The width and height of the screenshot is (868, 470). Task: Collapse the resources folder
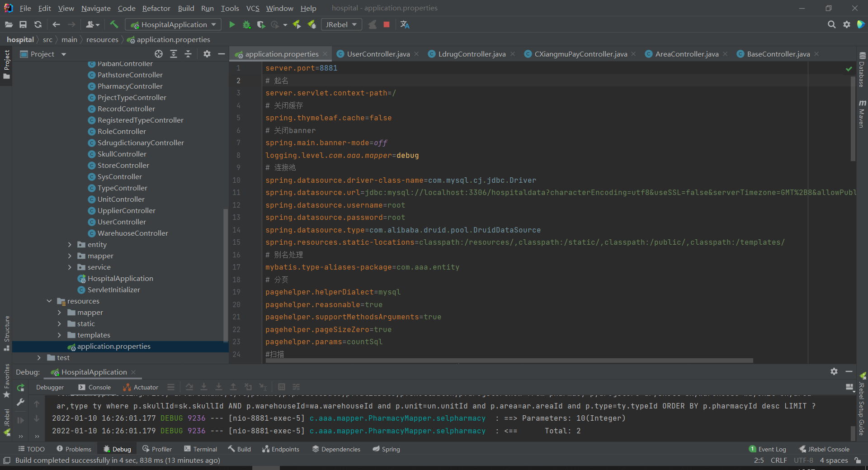coord(49,301)
